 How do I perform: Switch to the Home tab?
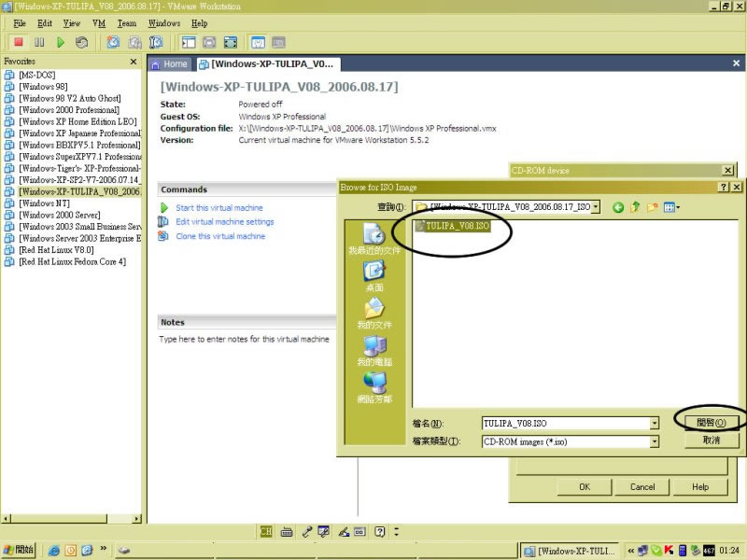click(170, 64)
